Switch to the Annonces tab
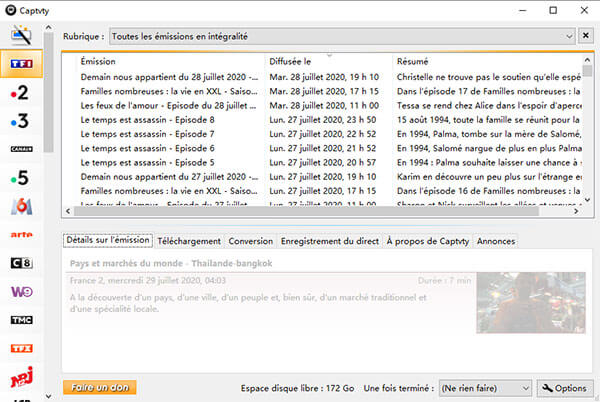The image size is (600, 402). pyautogui.click(x=496, y=241)
